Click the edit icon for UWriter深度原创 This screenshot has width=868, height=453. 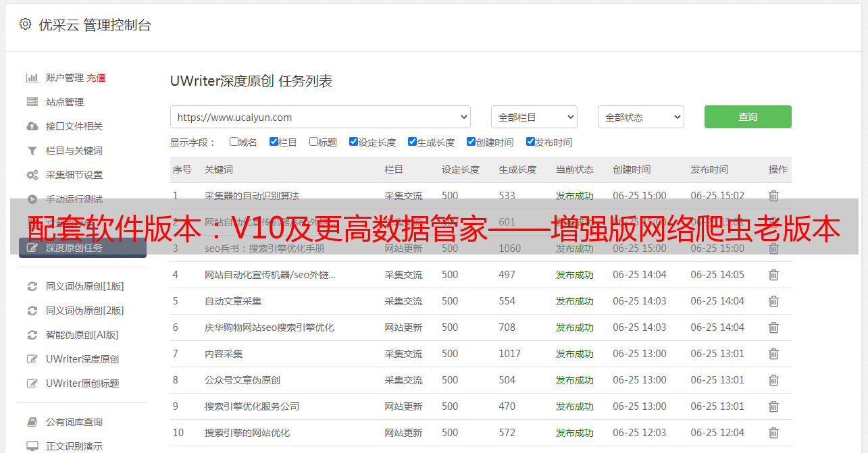(x=32, y=359)
